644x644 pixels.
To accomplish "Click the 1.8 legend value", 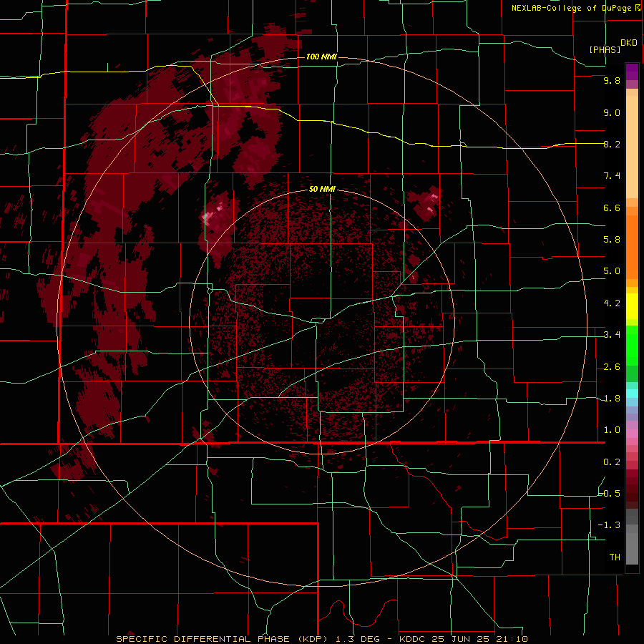I will (612, 399).
